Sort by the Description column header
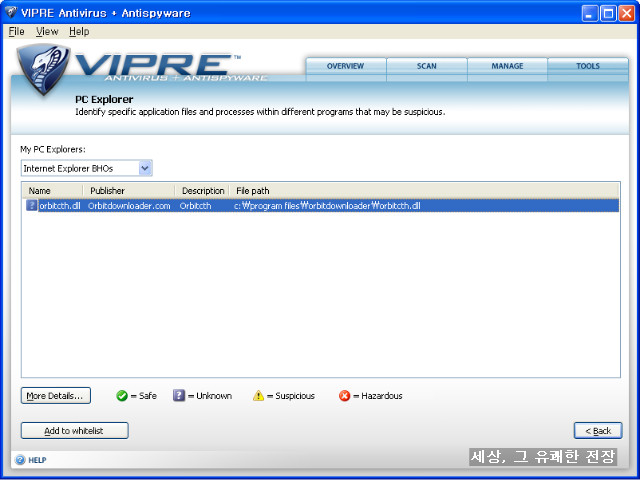The width and height of the screenshot is (640, 480). point(202,191)
